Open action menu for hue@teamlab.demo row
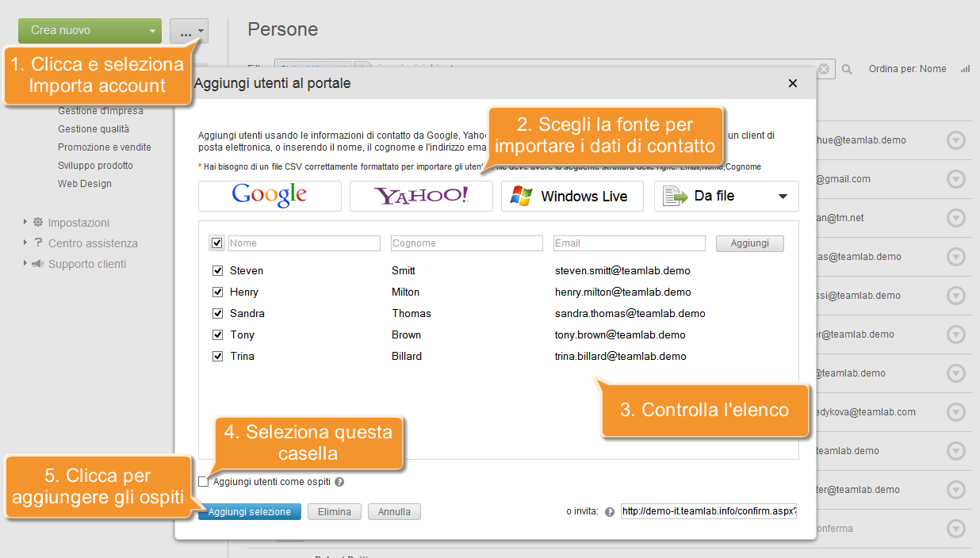980x558 pixels. pyautogui.click(x=957, y=140)
